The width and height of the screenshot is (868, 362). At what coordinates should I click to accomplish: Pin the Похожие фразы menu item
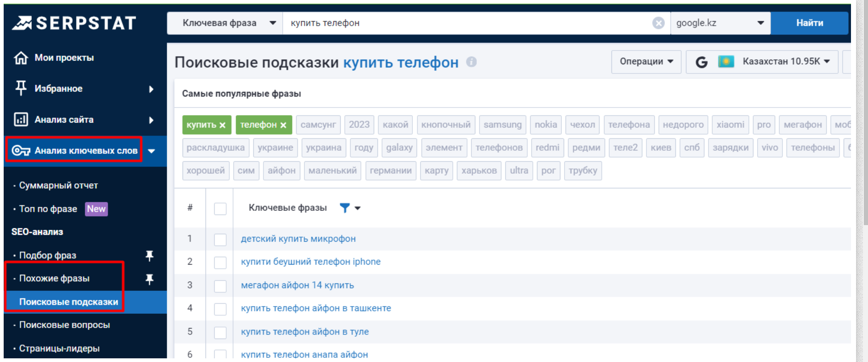pyautogui.click(x=149, y=279)
